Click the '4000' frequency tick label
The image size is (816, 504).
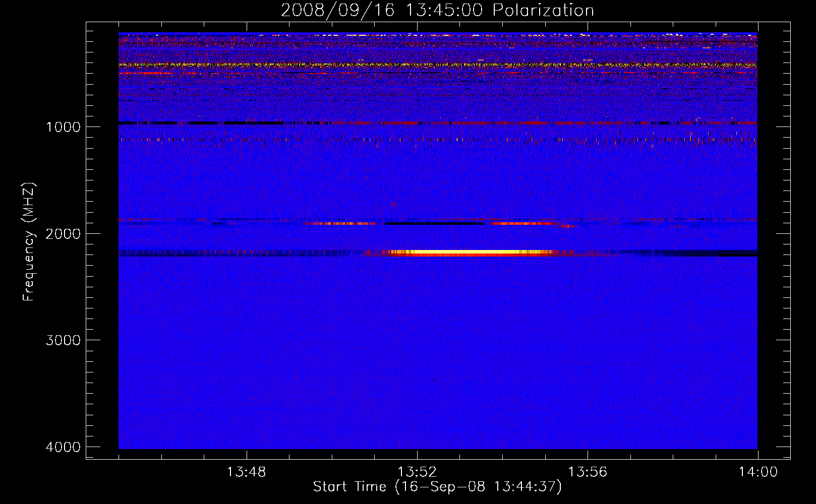coord(63,447)
